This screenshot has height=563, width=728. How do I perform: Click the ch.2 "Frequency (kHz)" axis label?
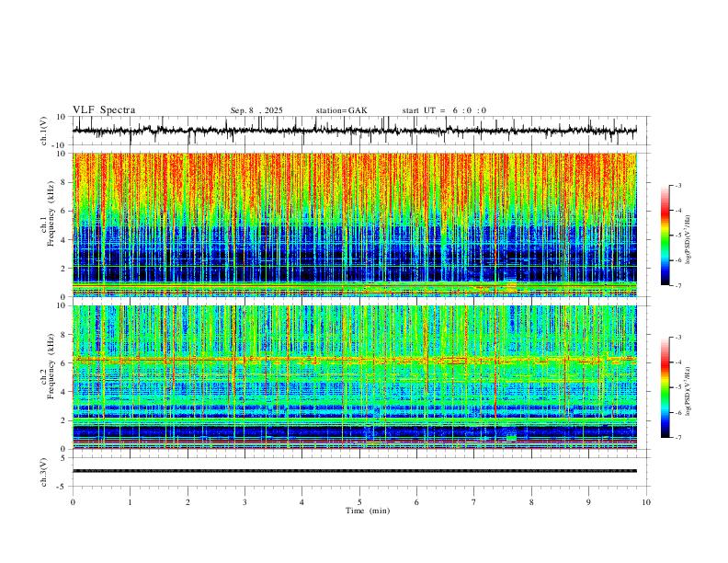(51, 366)
